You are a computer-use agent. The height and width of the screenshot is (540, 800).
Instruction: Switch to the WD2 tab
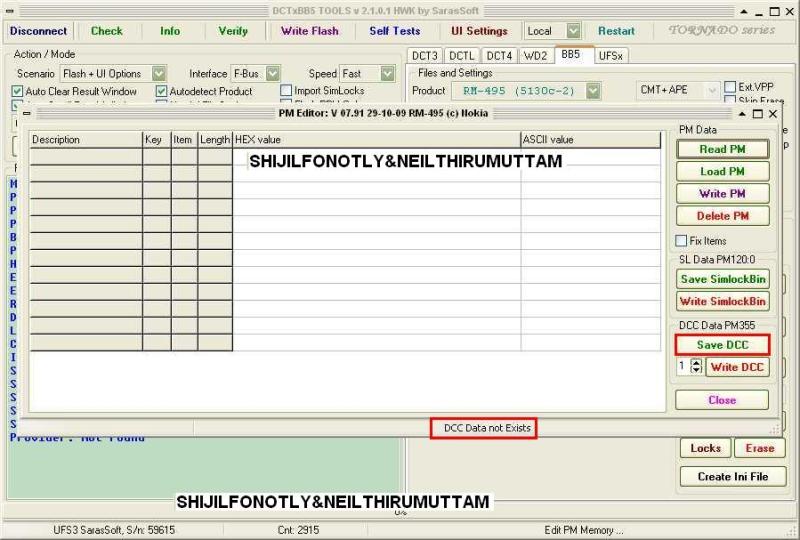coord(536,56)
